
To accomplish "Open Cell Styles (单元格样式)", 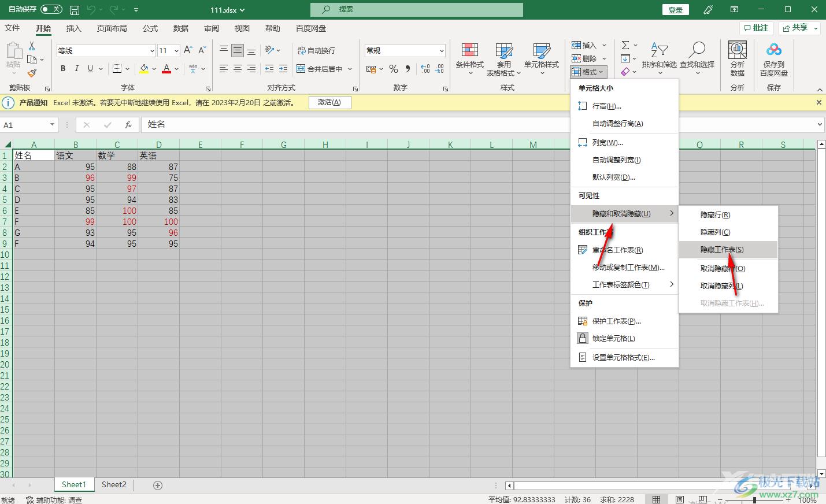I will click(x=542, y=59).
